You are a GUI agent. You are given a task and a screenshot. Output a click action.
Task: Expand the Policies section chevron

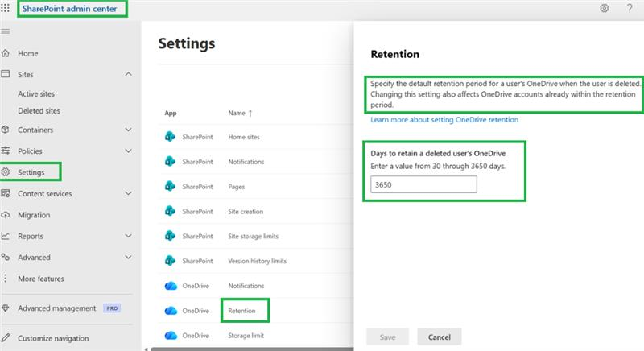pos(129,151)
